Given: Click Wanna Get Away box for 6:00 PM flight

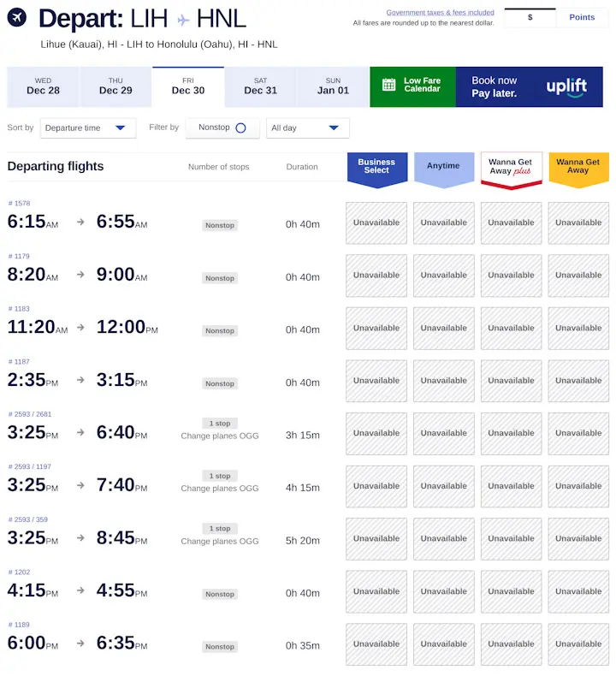Looking at the screenshot, I should [578, 644].
